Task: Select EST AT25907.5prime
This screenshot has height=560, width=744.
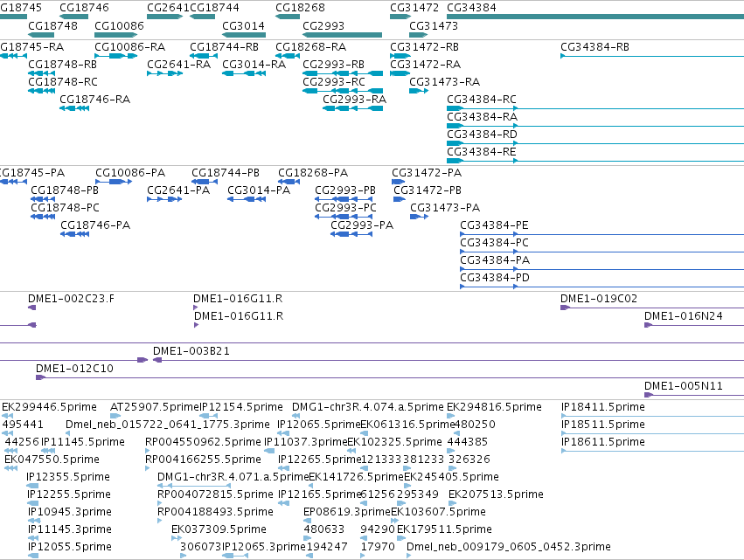Action: [x=115, y=417]
